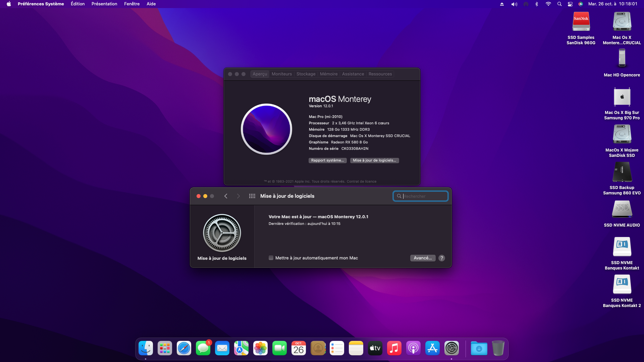Launch Podcasts from the dock

coord(413,349)
